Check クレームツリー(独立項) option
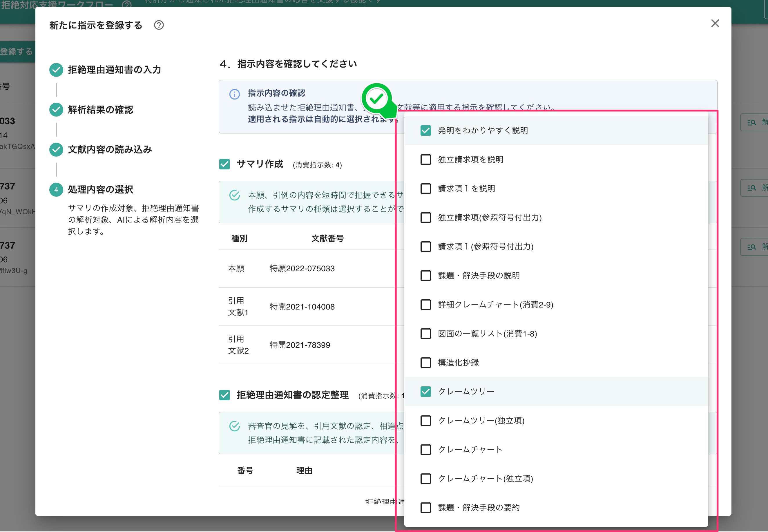The height and width of the screenshot is (532, 768). [x=425, y=420]
